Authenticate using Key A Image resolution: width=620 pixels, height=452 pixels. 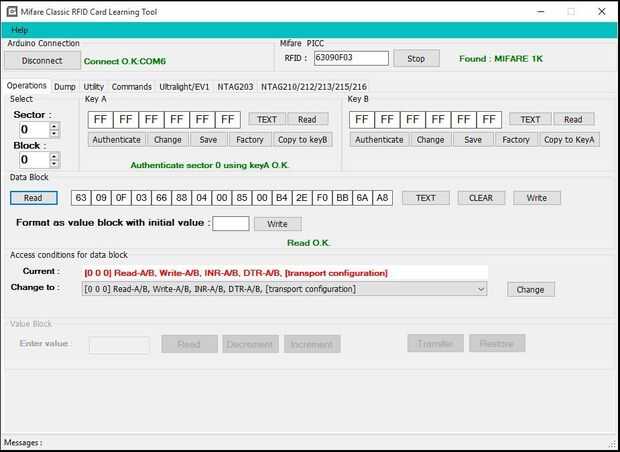click(x=117, y=140)
